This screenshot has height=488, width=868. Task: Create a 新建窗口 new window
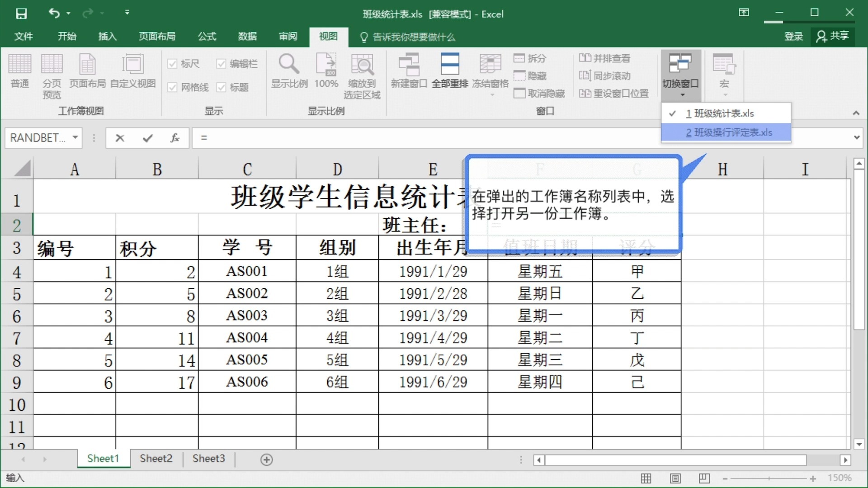(409, 72)
